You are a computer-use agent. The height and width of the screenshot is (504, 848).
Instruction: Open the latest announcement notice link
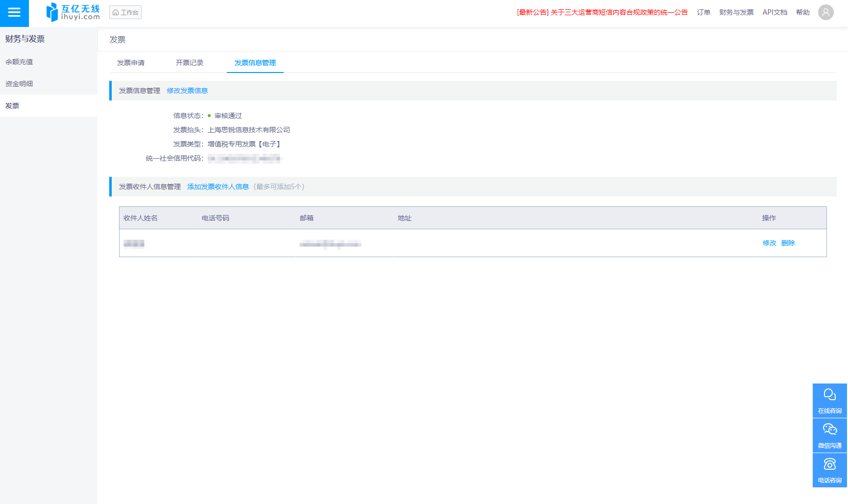click(602, 12)
